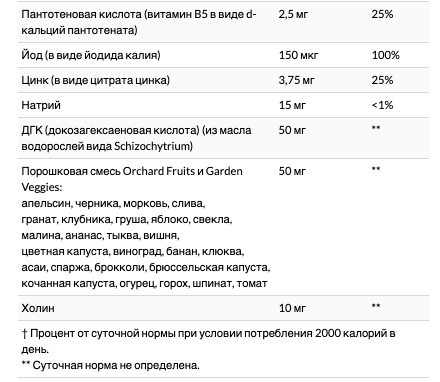Click the 50 мг amount for powder blend
Screen dimensions: 440x382
click(292, 171)
